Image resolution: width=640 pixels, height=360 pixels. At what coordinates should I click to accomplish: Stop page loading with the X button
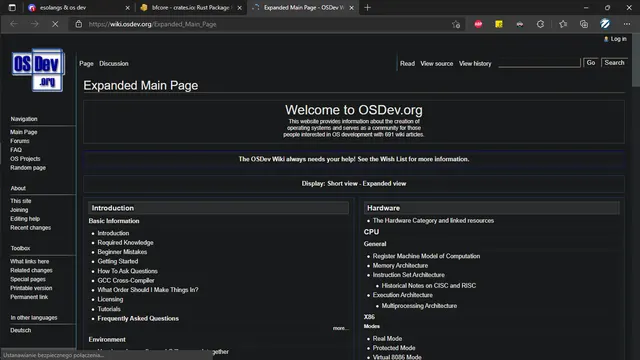(x=55, y=24)
